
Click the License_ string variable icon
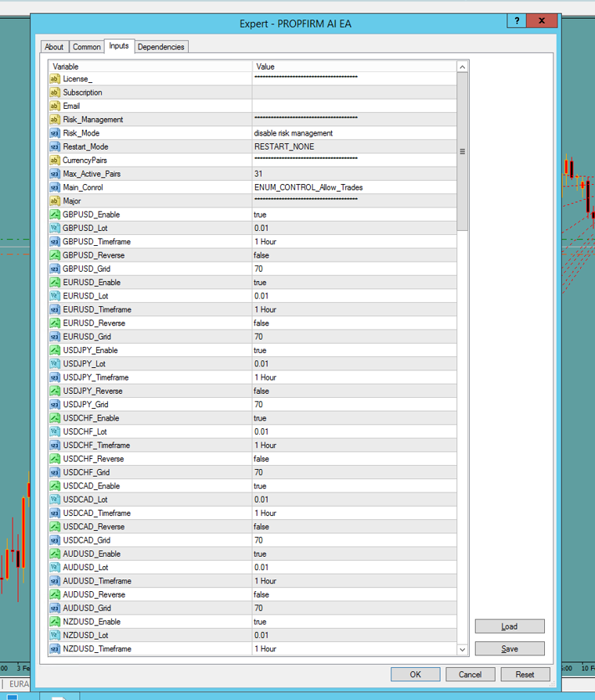click(55, 79)
